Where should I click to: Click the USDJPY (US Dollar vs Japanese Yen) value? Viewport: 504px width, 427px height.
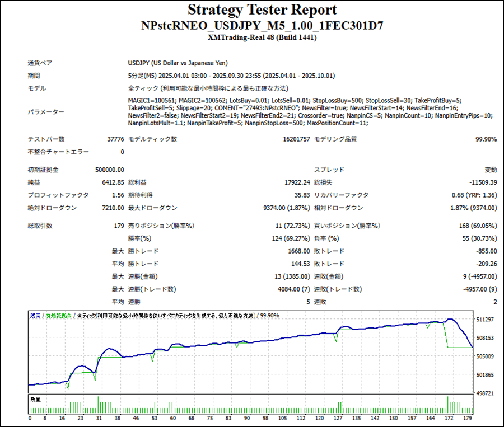coord(178,63)
